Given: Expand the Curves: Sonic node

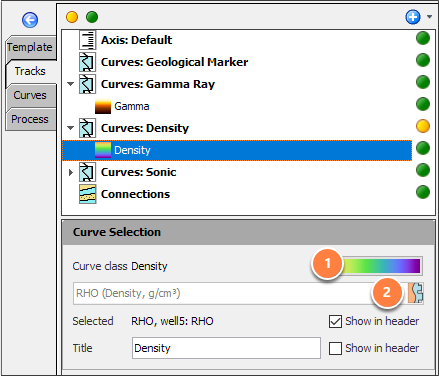Looking at the screenshot, I should (x=70, y=172).
